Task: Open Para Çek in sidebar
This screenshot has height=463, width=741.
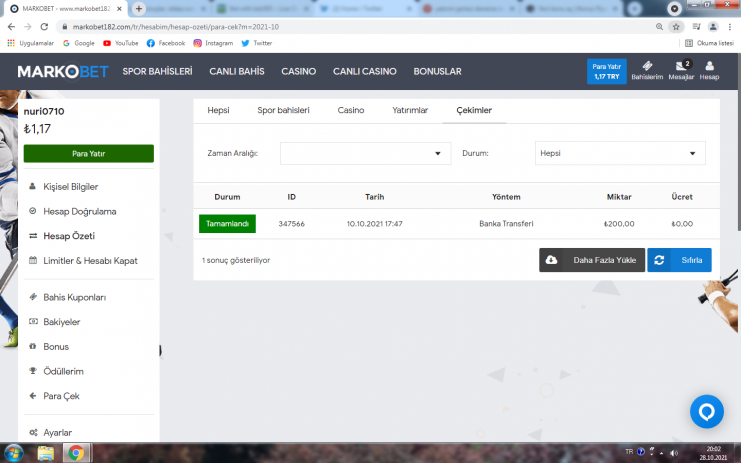Action: [x=61, y=396]
